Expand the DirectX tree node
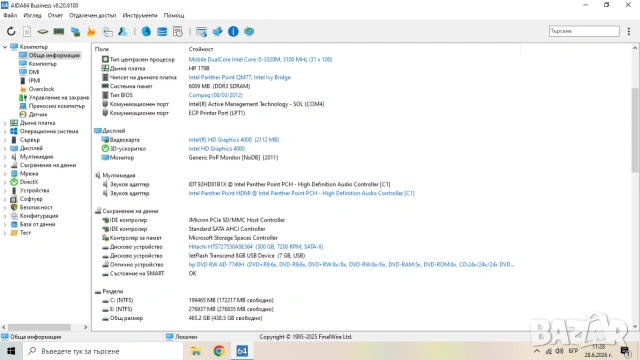 [x=5, y=182]
